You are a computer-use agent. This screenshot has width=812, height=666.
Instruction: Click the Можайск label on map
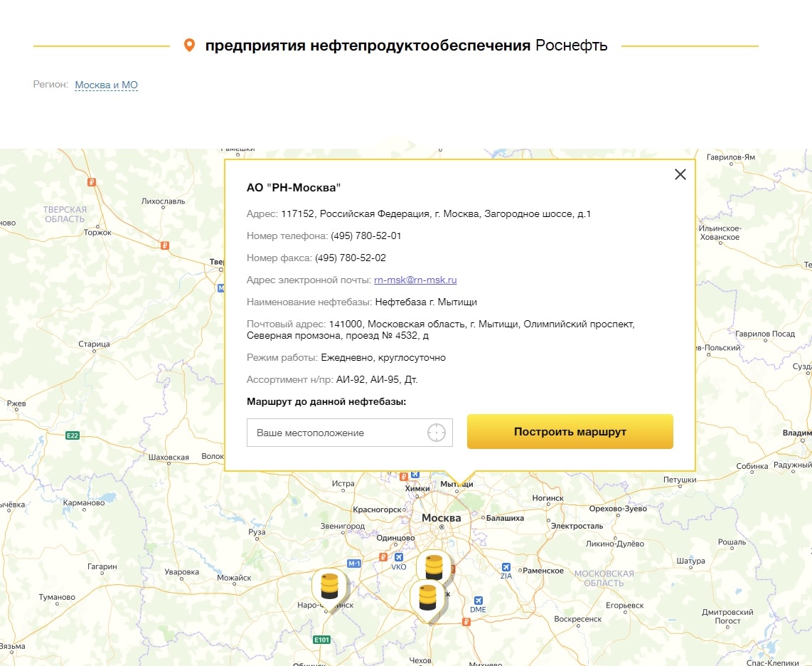[234, 577]
